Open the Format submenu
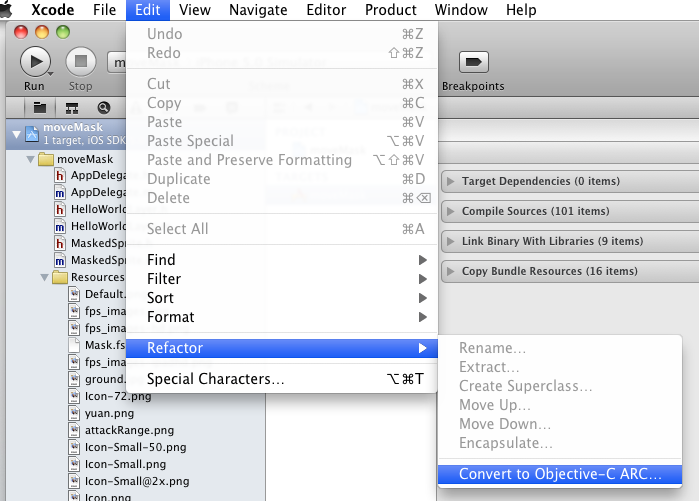Image resolution: width=699 pixels, height=501 pixels. 282,317
